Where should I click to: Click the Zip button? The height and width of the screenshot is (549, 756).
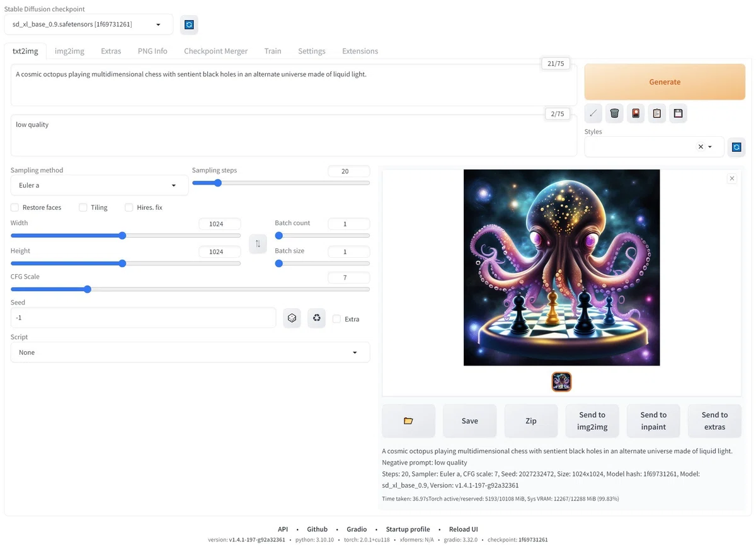coord(531,420)
